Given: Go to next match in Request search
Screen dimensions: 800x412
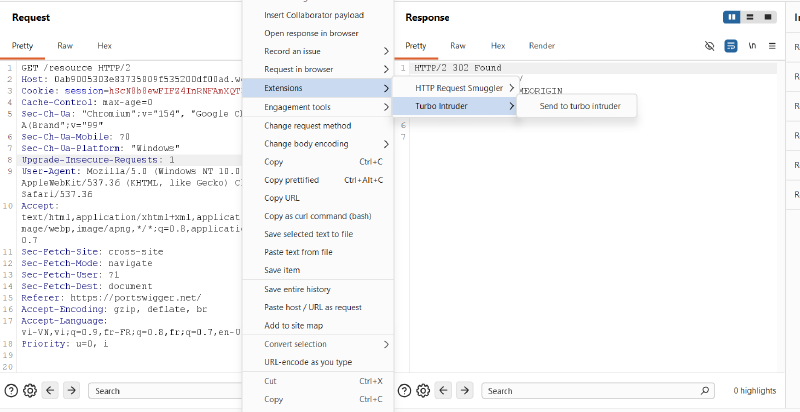Looking at the screenshot, I should [71, 391].
